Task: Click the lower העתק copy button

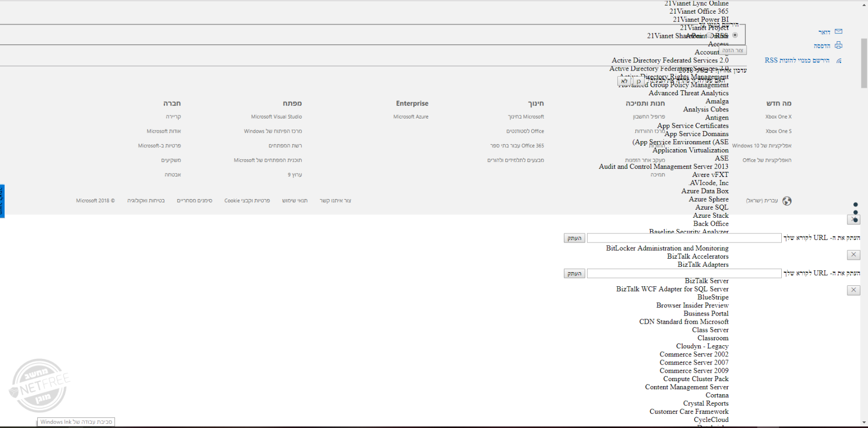Action: point(574,273)
